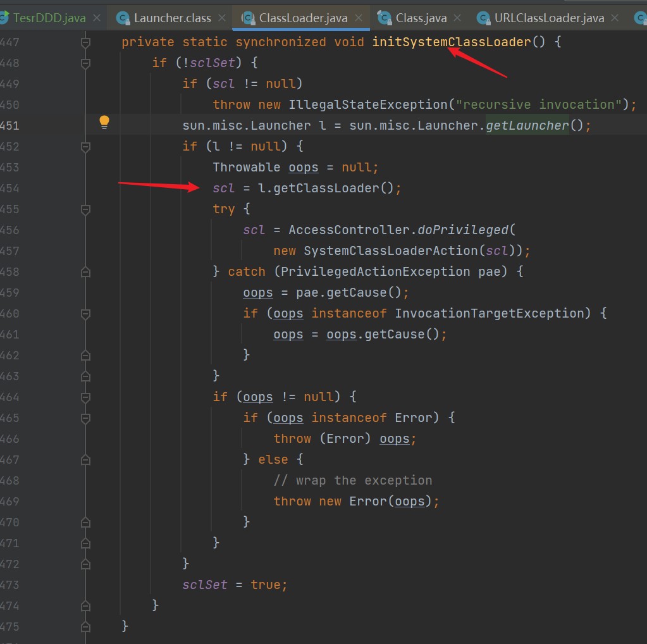Click PrivilegedActionException in the catch clause
Viewport: 647px width, 644px height.
point(376,271)
